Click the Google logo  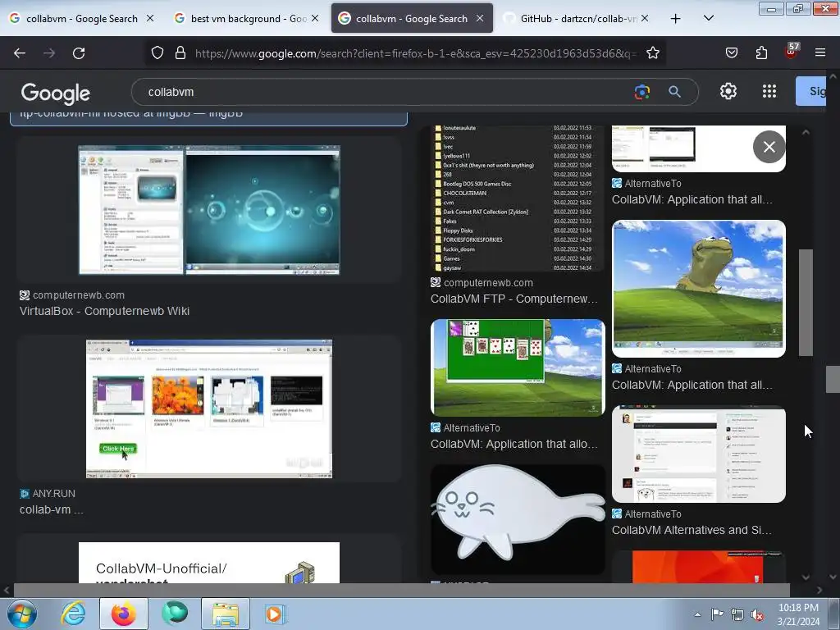point(56,94)
